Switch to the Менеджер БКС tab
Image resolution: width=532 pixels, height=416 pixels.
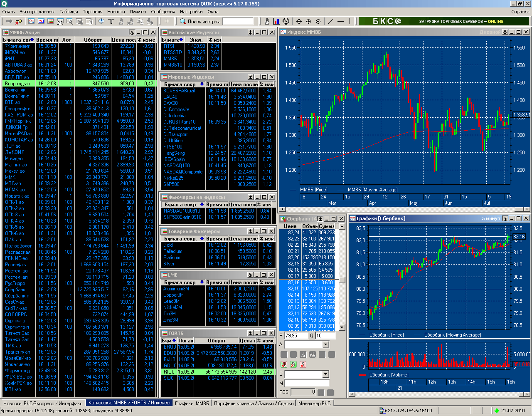pos(315,403)
